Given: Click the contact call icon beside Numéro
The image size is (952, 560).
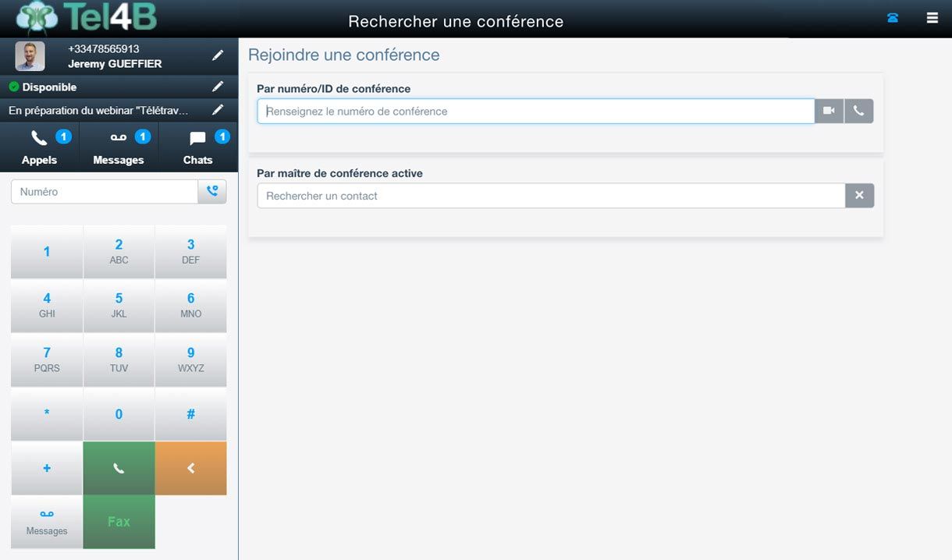Looking at the screenshot, I should pos(212,192).
